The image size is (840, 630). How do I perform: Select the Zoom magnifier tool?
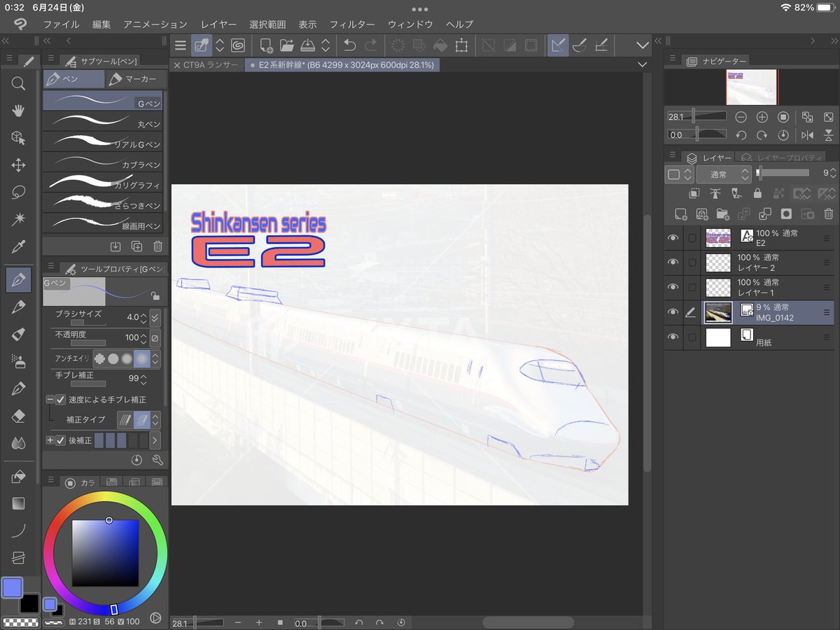(x=18, y=84)
